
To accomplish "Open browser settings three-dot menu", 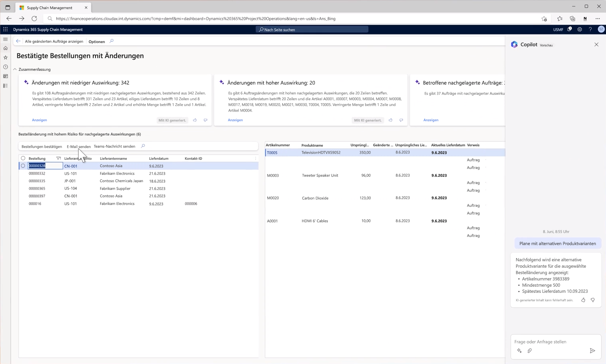I will coord(598,19).
